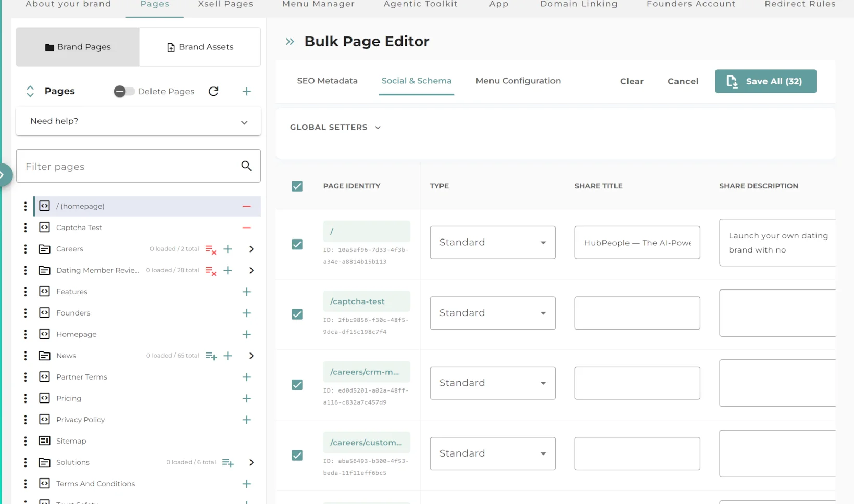This screenshot has width=854, height=504.
Task: Add a page under Careers folder
Action: (228, 249)
